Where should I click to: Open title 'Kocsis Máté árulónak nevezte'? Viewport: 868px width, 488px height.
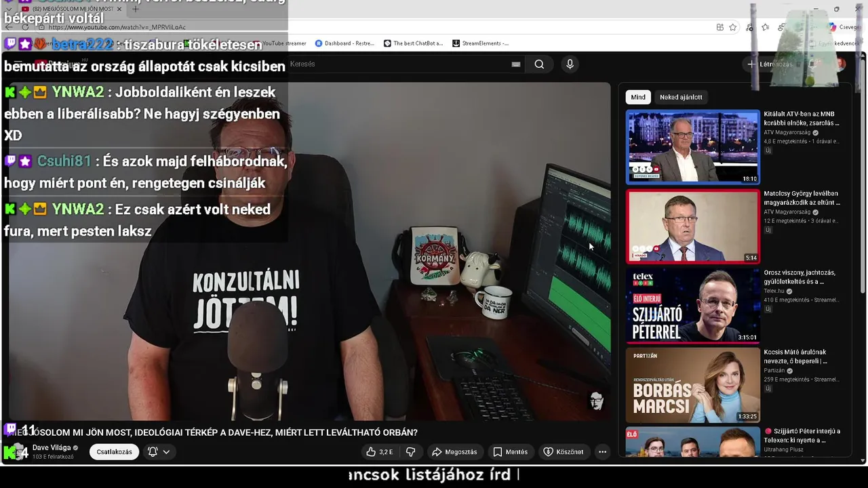click(795, 357)
